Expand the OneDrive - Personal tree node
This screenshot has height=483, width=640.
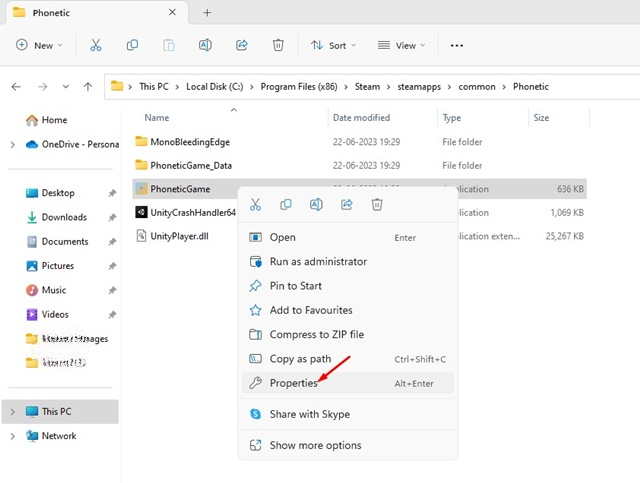point(13,145)
